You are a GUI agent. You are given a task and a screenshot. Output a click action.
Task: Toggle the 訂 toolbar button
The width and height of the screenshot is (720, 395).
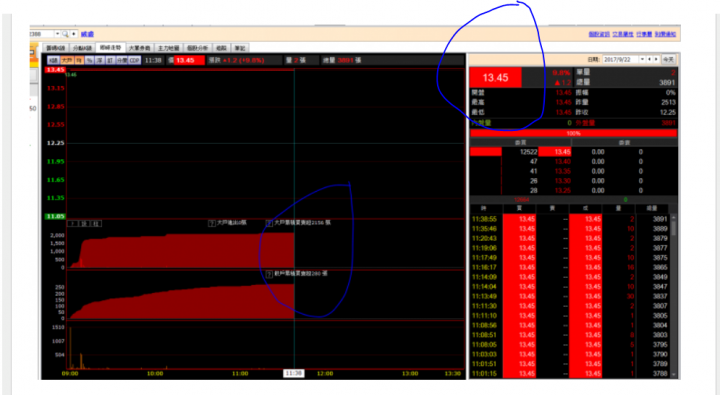point(110,60)
